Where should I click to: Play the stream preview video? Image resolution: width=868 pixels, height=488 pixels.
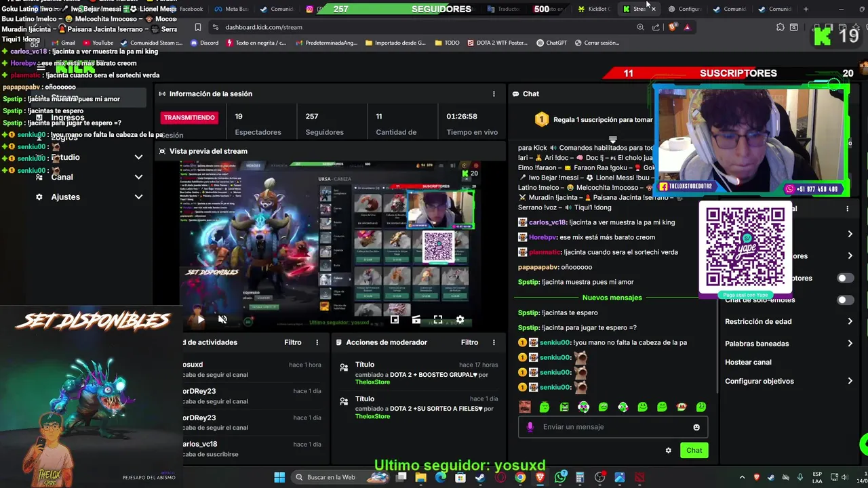200,319
